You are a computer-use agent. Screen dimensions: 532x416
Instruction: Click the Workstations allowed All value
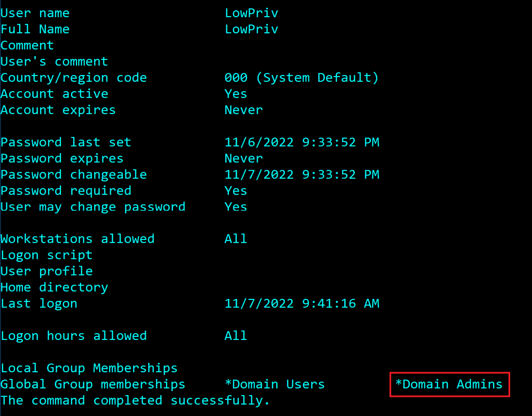click(236, 239)
